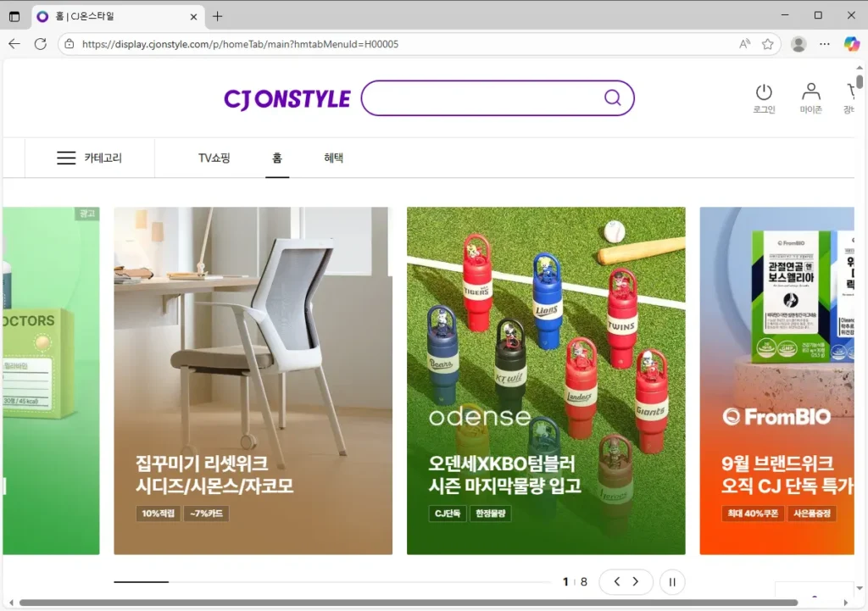Image resolution: width=868 pixels, height=611 pixels.
Task: Click the CJ ONSTYLE logo
Action: [x=287, y=99]
